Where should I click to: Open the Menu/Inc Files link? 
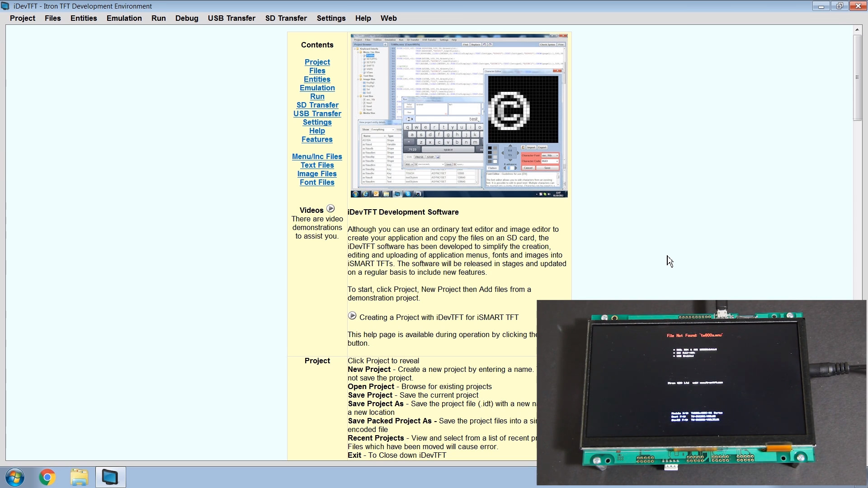(x=317, y=156)
